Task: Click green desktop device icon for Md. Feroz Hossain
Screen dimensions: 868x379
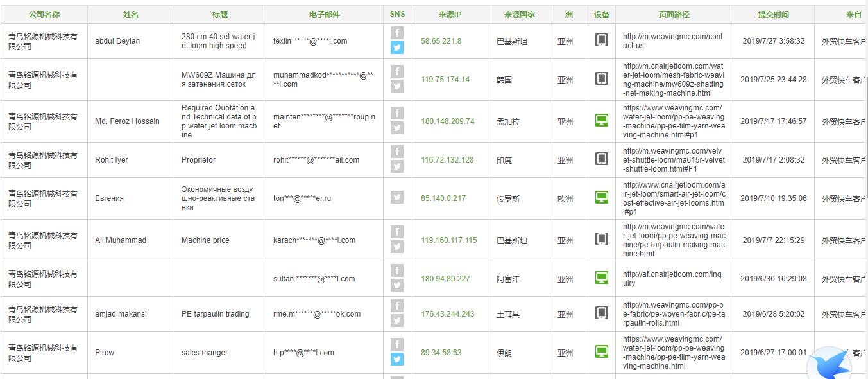Action: (x=601, y=121)
